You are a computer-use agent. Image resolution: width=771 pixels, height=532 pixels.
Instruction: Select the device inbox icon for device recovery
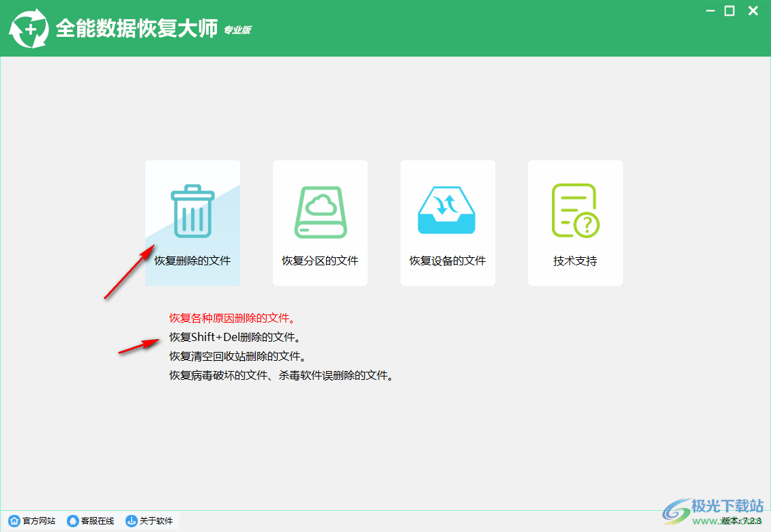[x=448, y=210]
